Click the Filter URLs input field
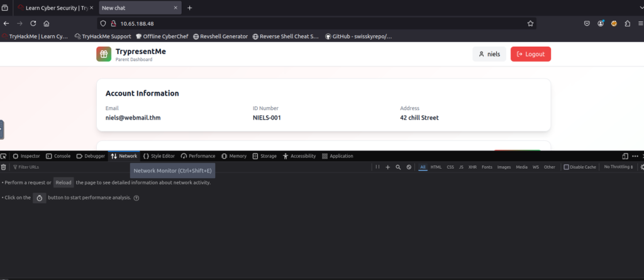The image size is (644, 280). pos(63,167)
